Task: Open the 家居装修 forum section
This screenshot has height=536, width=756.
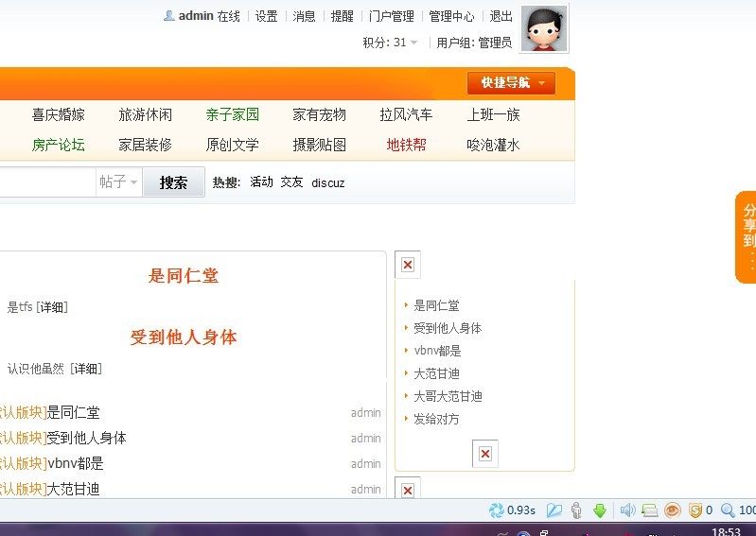Action: point(145,145)
